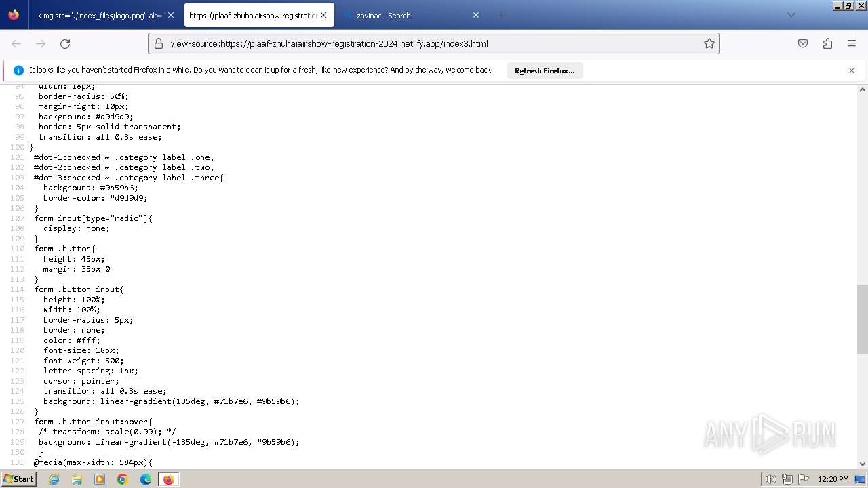Click source line 'cursor: pointer;'

pyautogui.click(x=81, y=381)
